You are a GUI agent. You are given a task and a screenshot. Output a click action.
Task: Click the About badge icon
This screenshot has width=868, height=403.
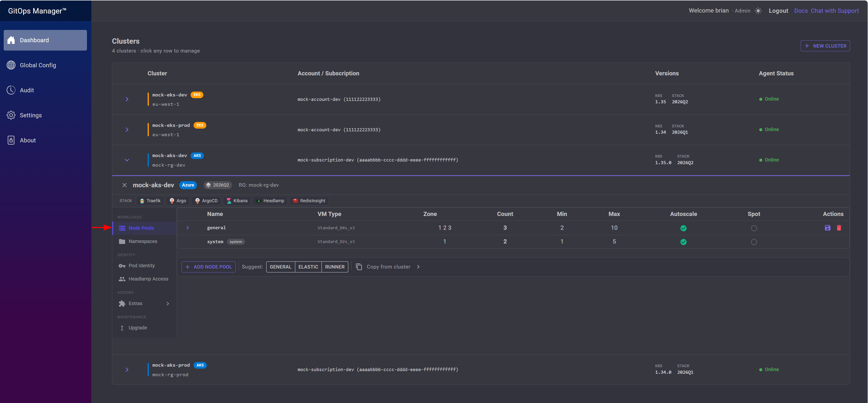click(x=11, y=140)
